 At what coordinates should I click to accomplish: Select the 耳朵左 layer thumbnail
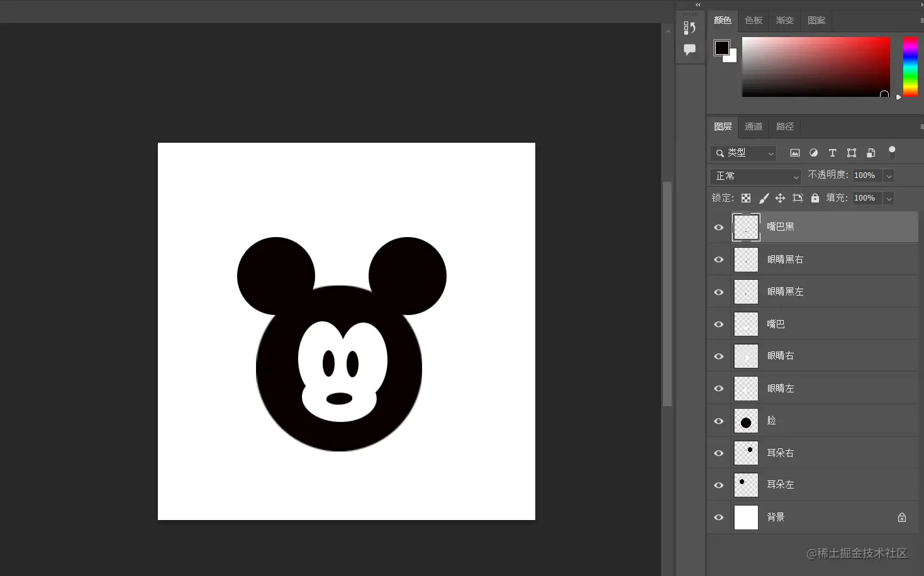point(746,485)
